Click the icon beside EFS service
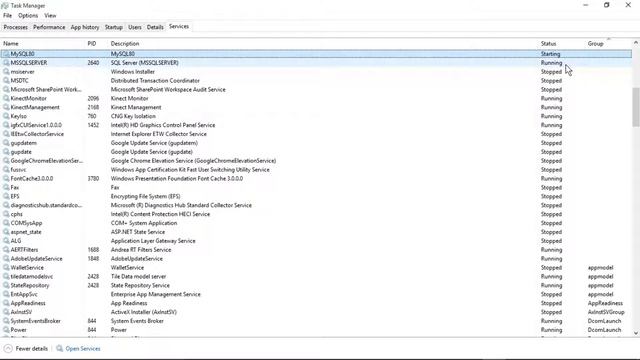 pos(6,196)
